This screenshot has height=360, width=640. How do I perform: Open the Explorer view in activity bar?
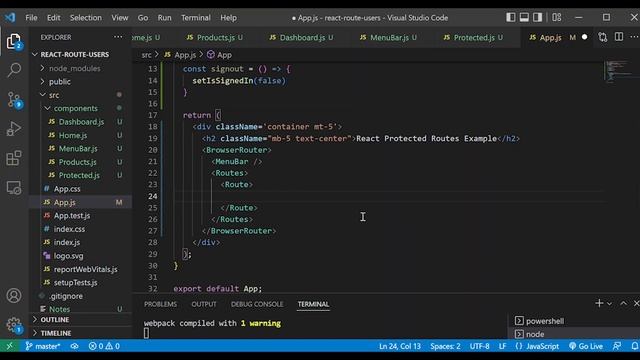pyautogui.click(x=14, y=42)
